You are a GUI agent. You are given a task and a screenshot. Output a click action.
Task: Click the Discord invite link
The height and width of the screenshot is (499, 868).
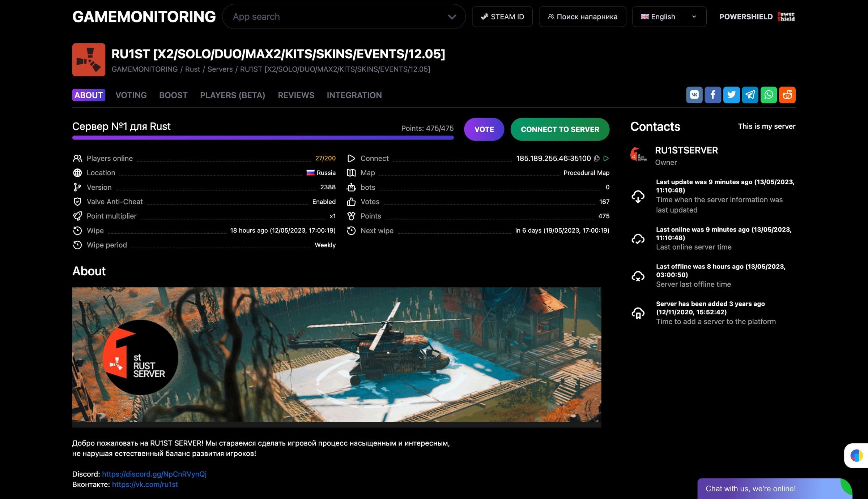click(154, 473)
